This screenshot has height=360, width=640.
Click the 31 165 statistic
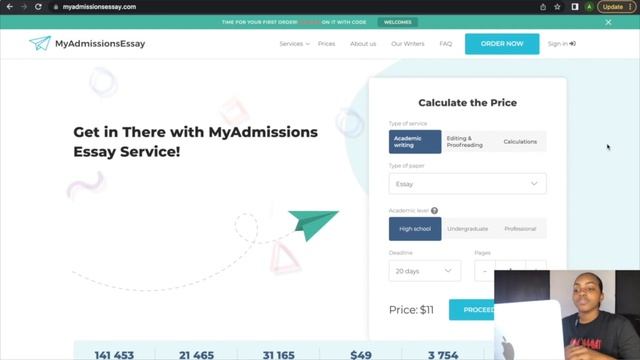point(279,355)
